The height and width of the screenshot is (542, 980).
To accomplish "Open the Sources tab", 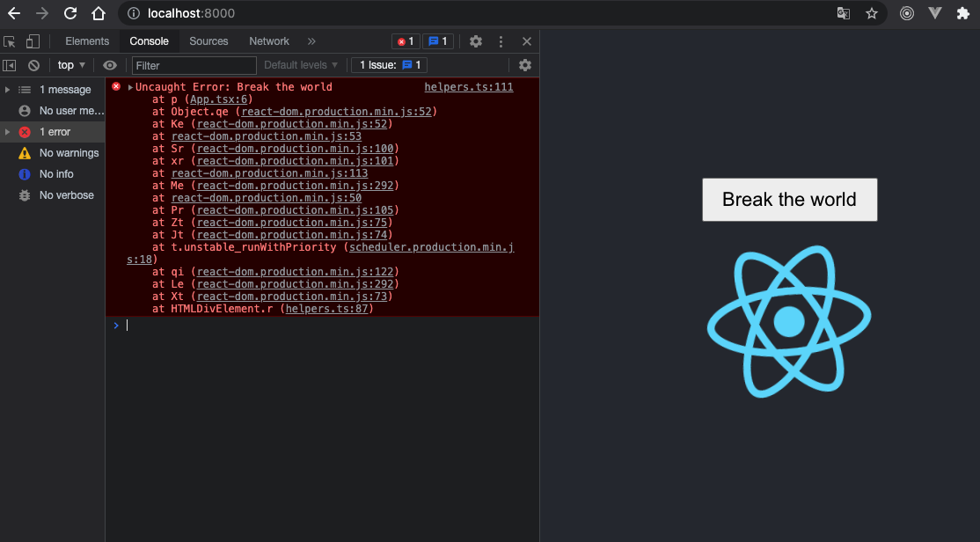I will (208, 41).
